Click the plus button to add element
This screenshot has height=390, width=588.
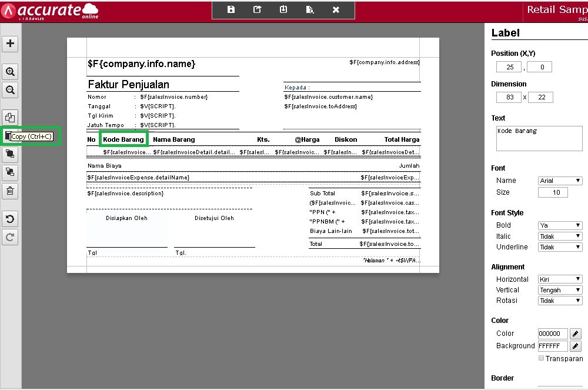[11, 44]
